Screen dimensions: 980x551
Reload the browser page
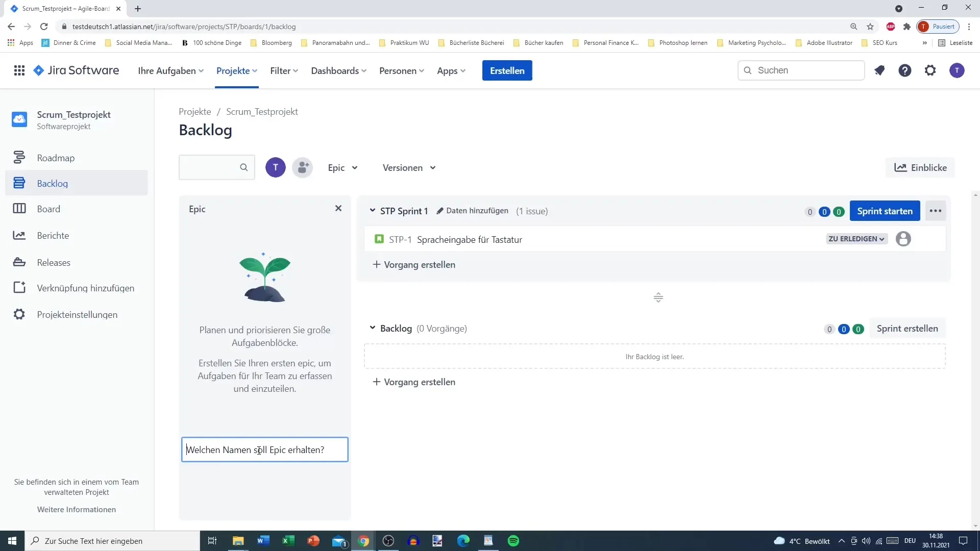point(44,27)
